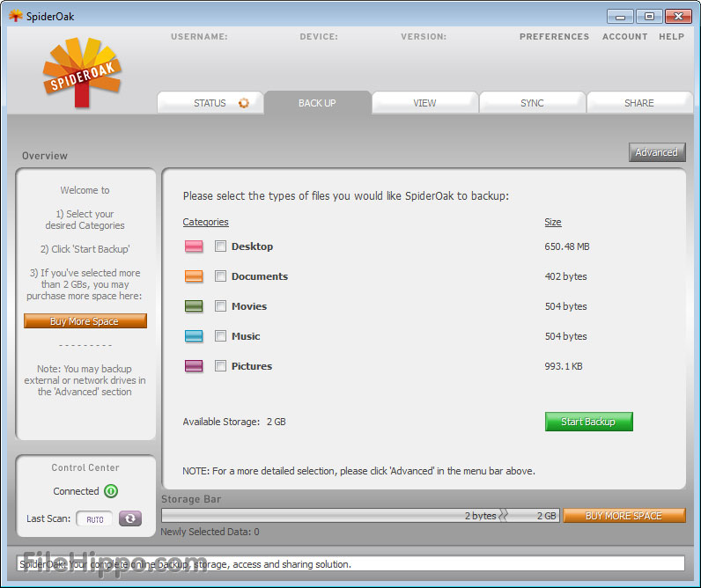Click the green Movies category color swatch

194,306
